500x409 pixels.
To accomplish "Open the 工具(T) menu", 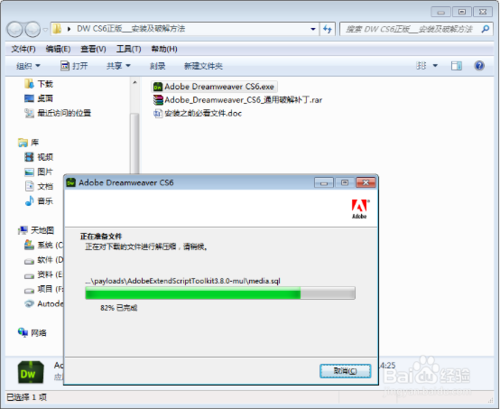I will [129, 49].
